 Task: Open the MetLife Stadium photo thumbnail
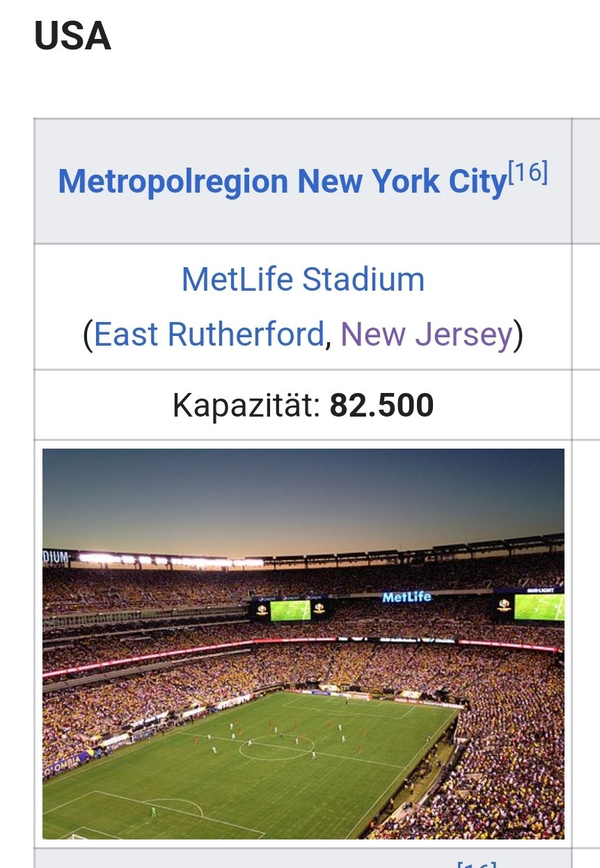point(303,643)
